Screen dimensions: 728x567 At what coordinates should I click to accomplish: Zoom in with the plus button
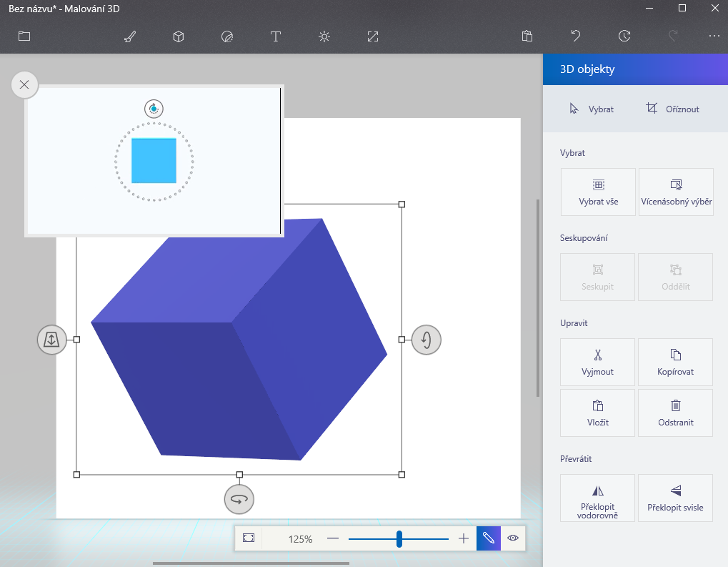point(464,538)
